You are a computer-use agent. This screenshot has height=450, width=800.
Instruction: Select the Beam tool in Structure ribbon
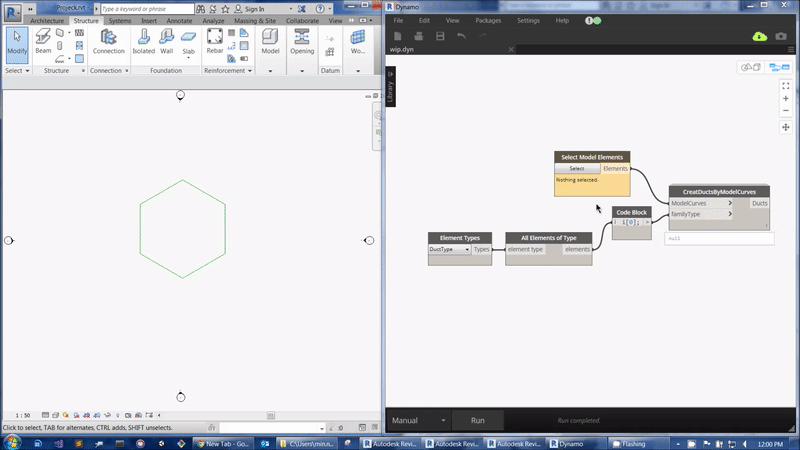point(43,40)
